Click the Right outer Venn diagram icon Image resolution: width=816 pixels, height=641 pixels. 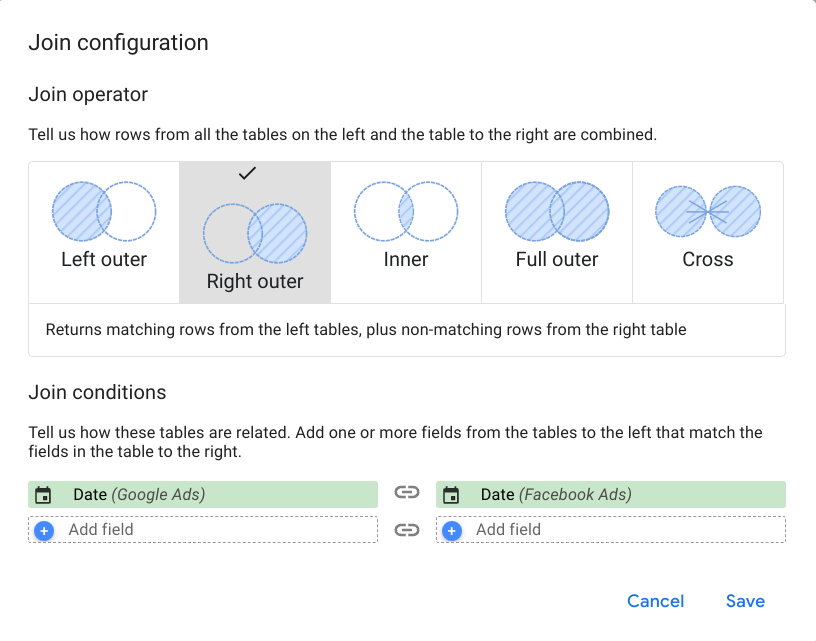pyautogui.click(x=255, y=233)
